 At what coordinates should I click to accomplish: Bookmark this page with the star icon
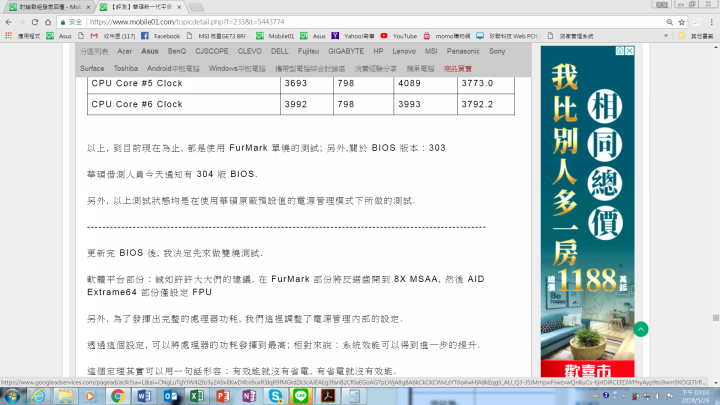[682, 22]
